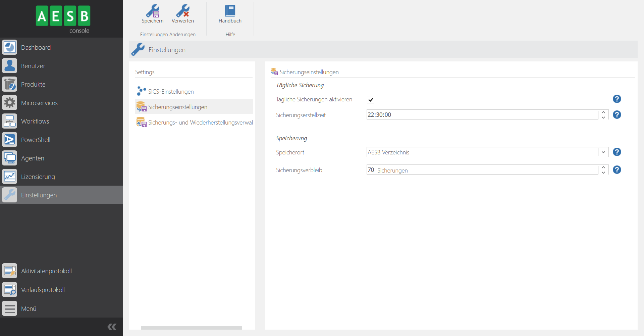Go to PowerShell section icon
Screen dimensions: 644x336
coord(10,140)
